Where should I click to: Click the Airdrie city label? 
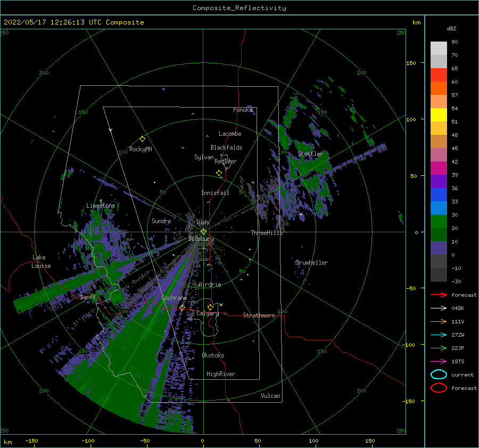(x=210, y=284)
